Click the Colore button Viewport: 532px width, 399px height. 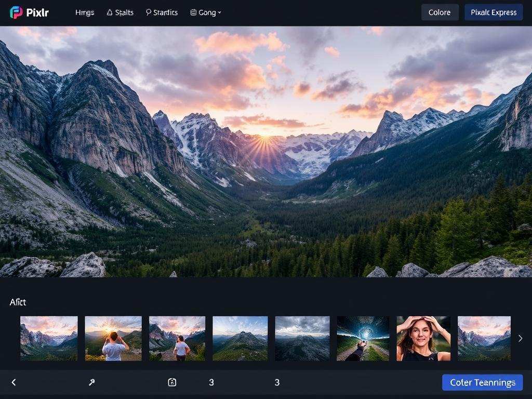(x=440, y=12)
